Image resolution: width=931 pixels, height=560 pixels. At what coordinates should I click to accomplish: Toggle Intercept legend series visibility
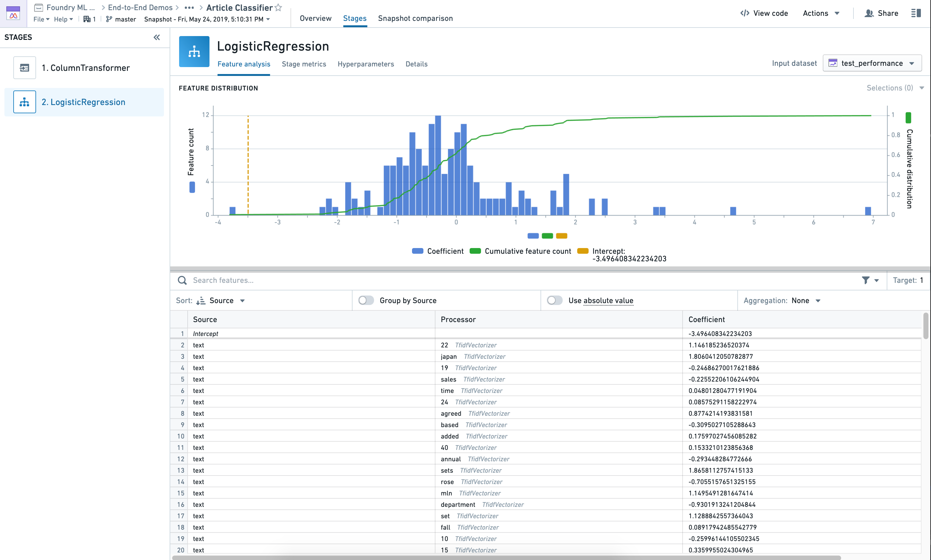(622, 255)
